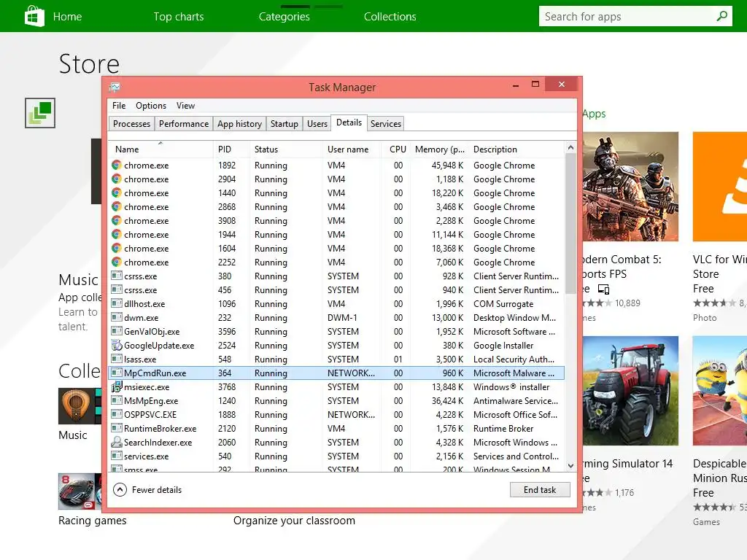
Task: Switch to the Startup tab
Action: [x=284, y=124]
